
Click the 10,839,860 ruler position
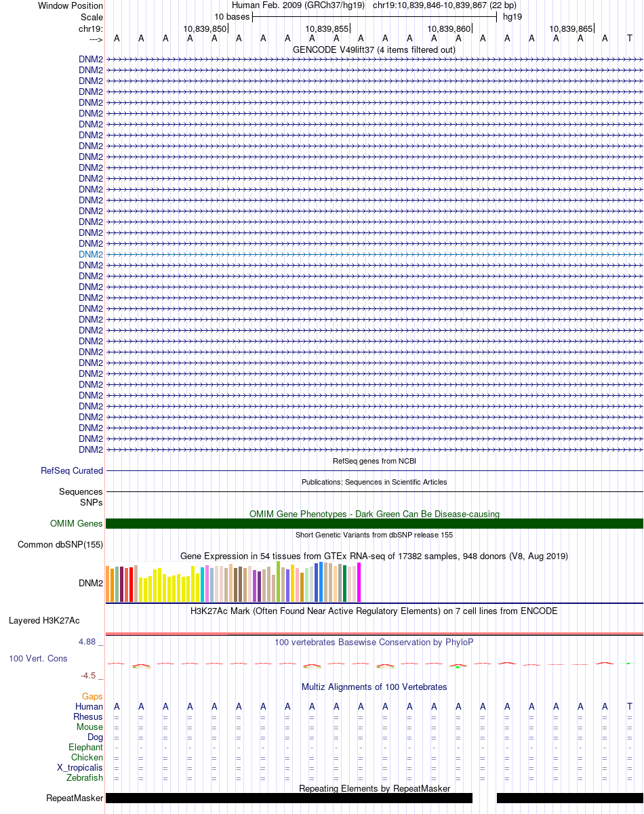[449, 28]
